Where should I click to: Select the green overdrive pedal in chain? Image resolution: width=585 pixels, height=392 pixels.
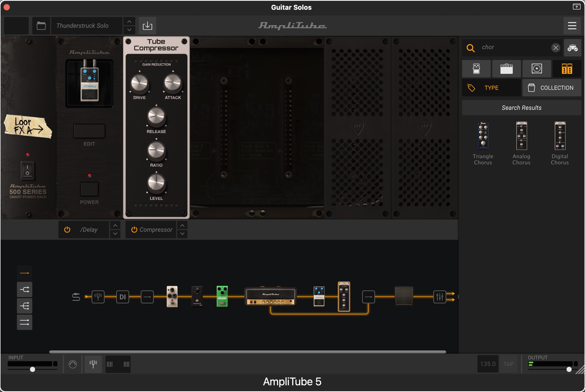222,296
